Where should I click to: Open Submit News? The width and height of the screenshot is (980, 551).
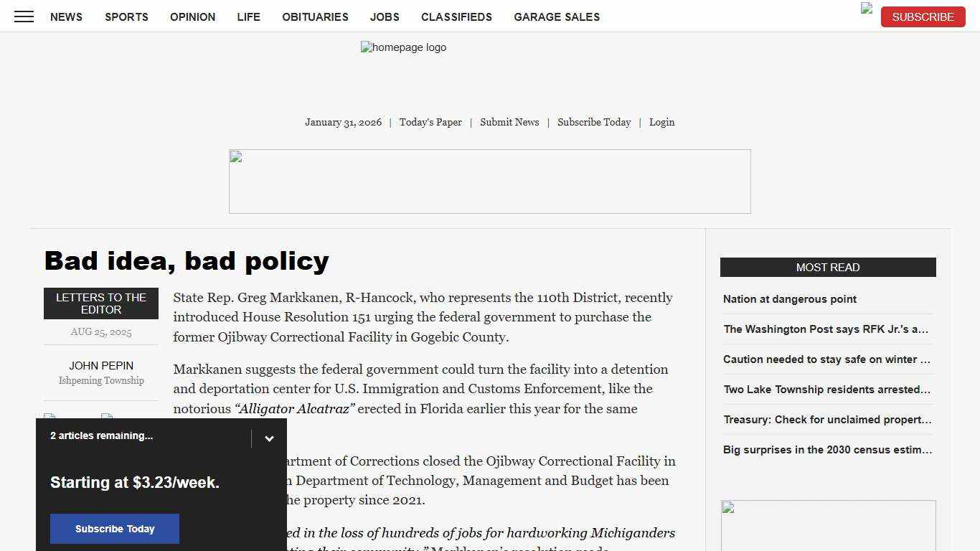coord(509,122)
